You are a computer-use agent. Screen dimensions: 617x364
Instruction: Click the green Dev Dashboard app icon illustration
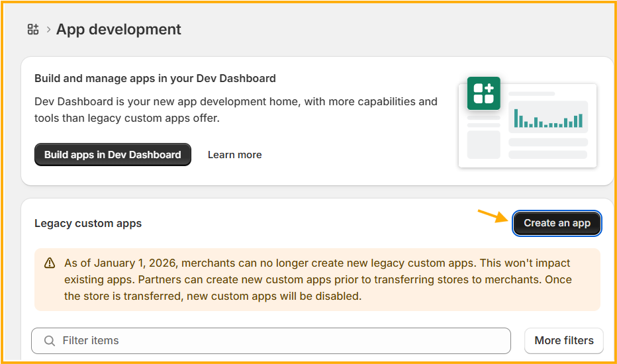pyautogui.click(x=484, y=93)
